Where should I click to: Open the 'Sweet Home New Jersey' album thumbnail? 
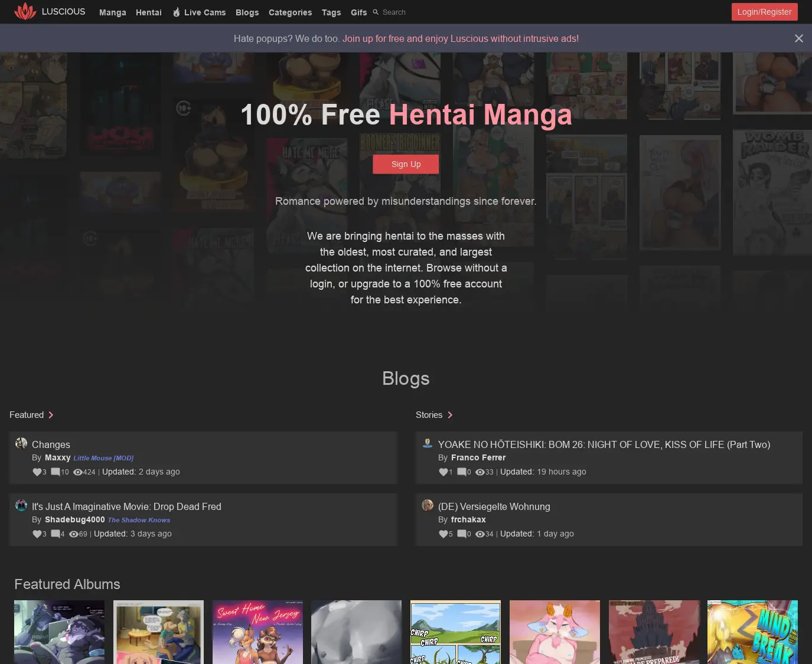click(257, 632)
